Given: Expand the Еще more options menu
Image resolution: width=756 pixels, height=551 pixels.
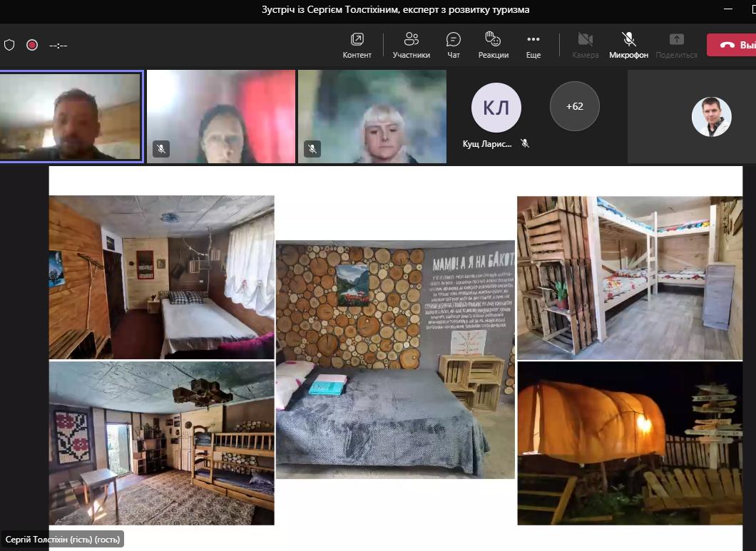Looking at the screenshot, I should pos(533,45).
